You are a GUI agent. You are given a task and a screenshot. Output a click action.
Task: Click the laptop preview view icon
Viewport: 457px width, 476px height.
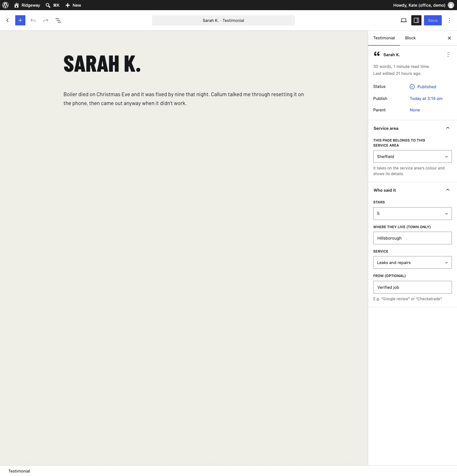point(404,20)
